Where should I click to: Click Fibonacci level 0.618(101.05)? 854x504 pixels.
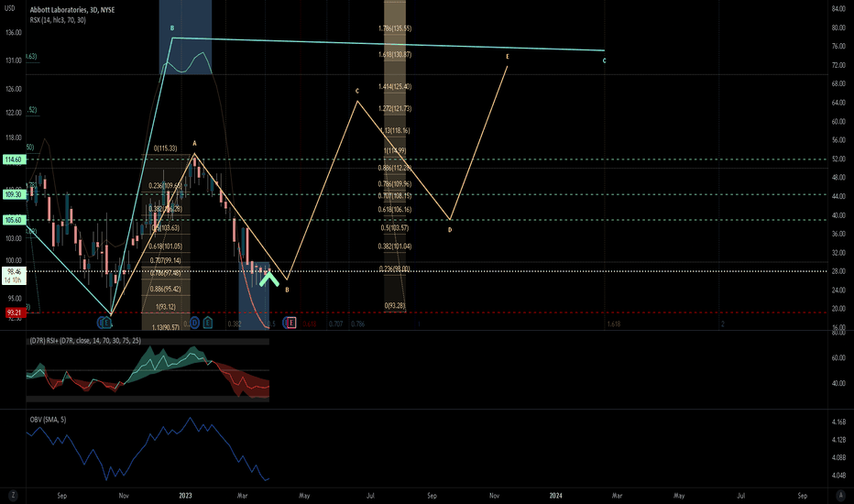166,247
